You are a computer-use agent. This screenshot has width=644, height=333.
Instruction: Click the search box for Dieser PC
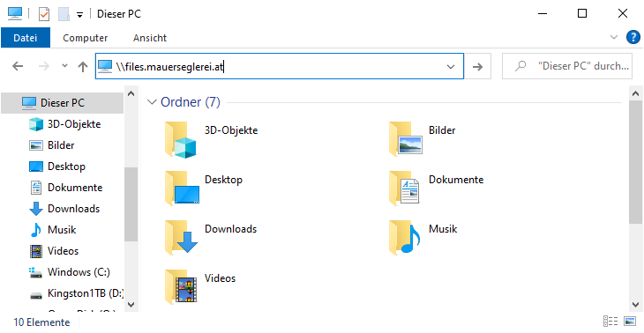[567, 65]
